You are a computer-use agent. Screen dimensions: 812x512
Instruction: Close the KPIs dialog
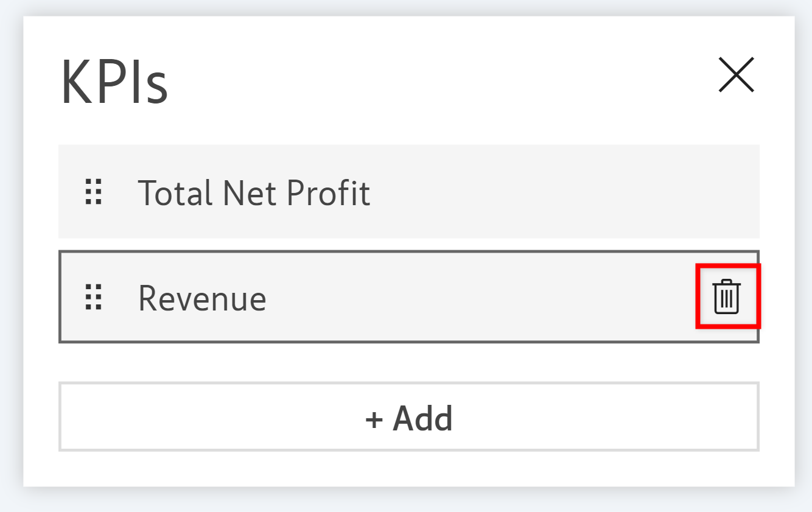(x=736, y=75)
